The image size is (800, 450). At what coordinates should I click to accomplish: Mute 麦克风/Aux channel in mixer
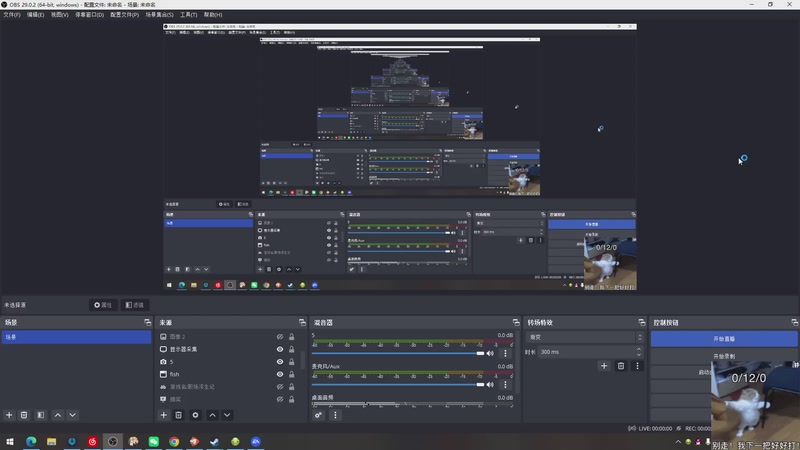click(490, 384)
